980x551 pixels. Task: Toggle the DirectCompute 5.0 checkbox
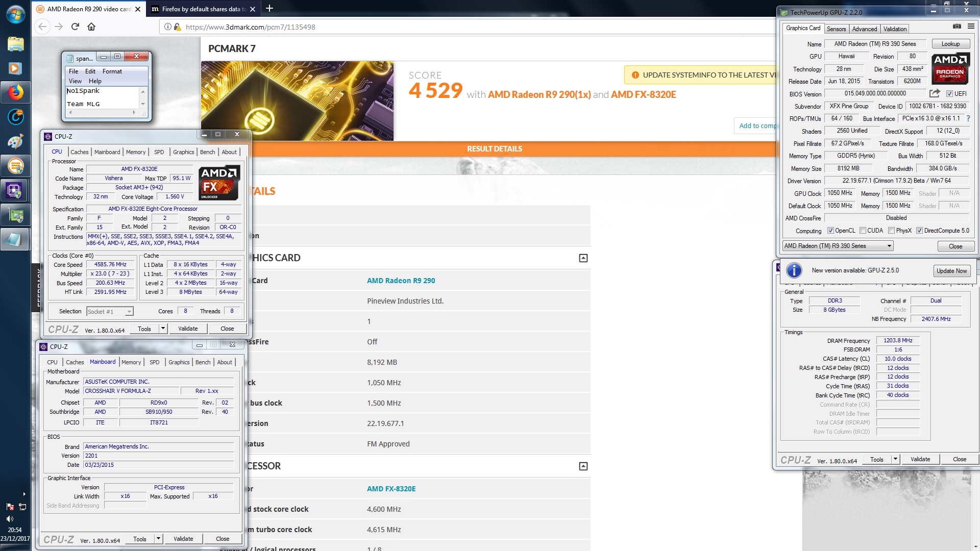click(x=919, y=231)
